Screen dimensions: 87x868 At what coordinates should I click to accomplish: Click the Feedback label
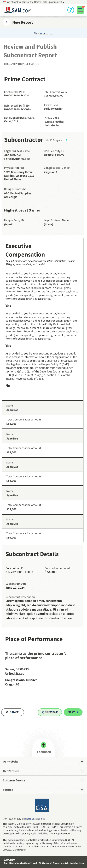point(44,752)
